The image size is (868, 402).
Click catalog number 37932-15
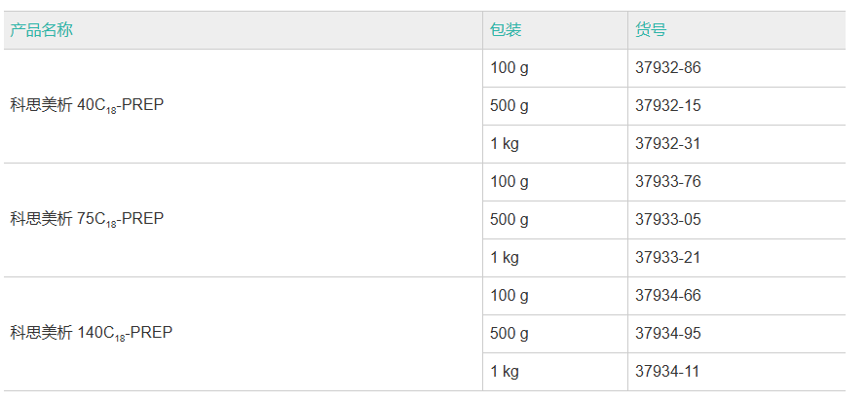point(668,106)
